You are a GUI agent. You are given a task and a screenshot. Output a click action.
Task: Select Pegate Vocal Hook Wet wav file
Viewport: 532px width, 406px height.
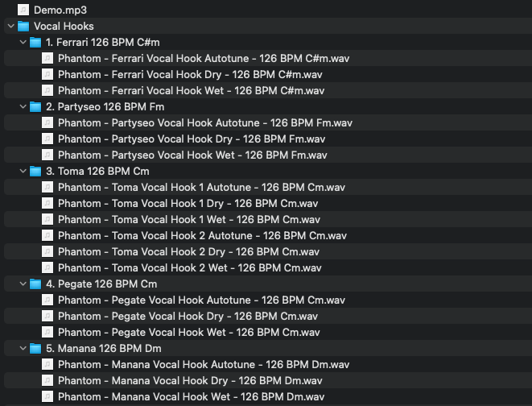click(x=189, y=332)
